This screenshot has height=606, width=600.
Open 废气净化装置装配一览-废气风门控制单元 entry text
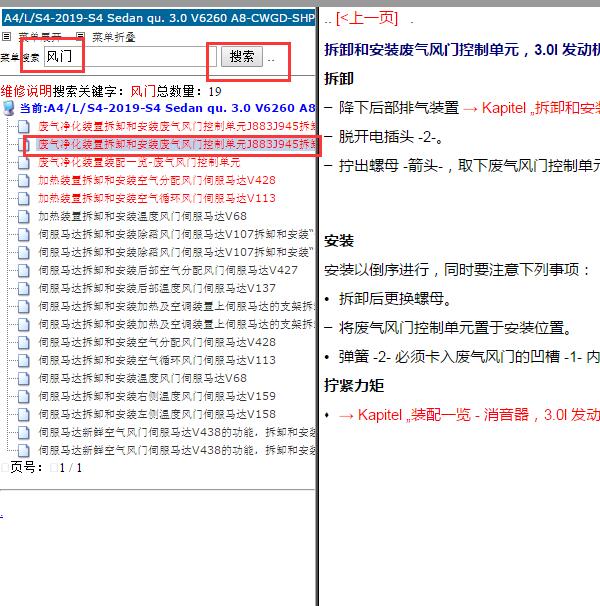(x=139, y=162)
